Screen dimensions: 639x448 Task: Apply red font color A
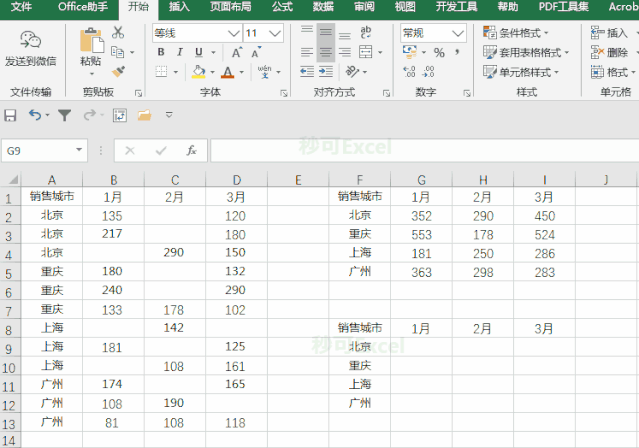tap(228, 72)
